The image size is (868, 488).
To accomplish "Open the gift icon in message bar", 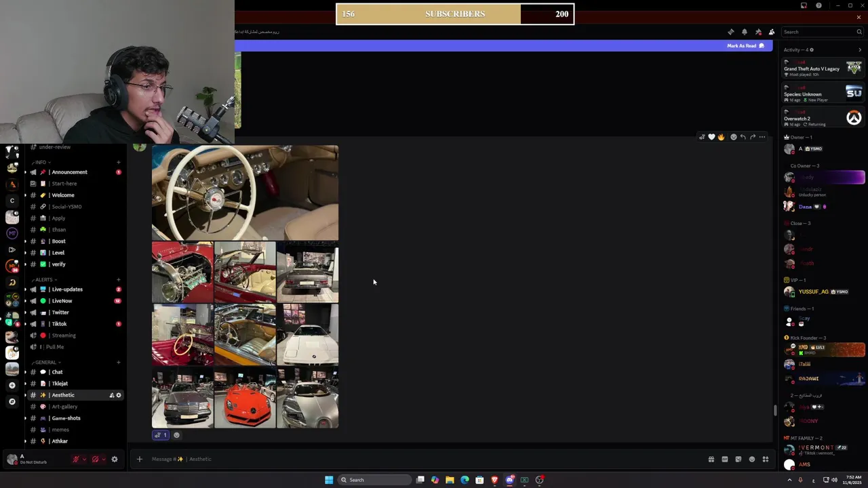I will click(x=711, y=459).
